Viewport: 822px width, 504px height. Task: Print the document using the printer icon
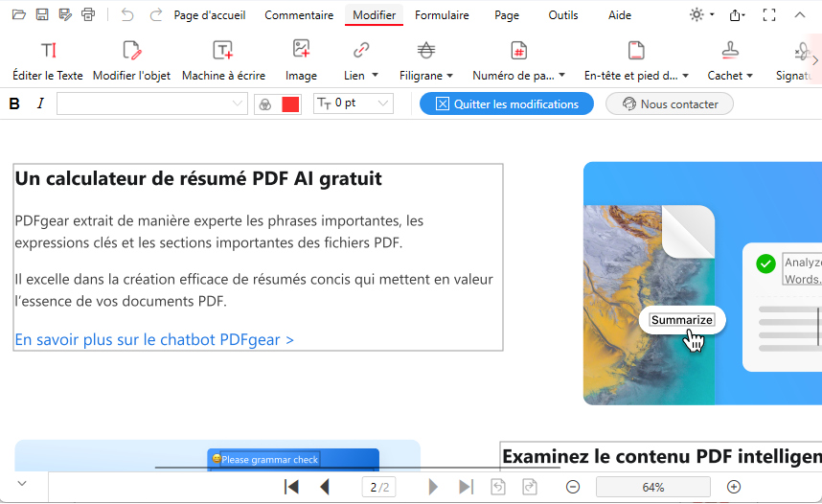coord(88,14)
